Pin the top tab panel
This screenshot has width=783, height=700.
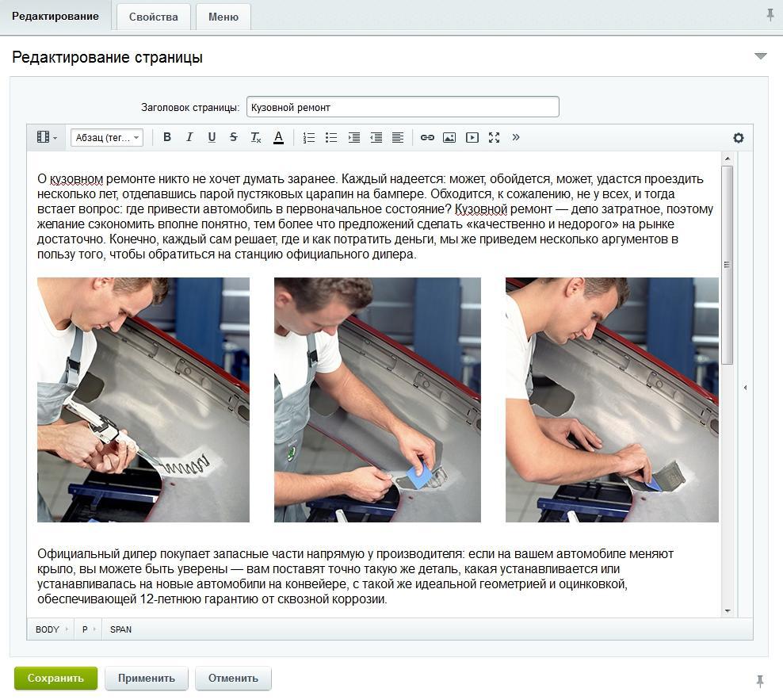click(x=770, y=16)
